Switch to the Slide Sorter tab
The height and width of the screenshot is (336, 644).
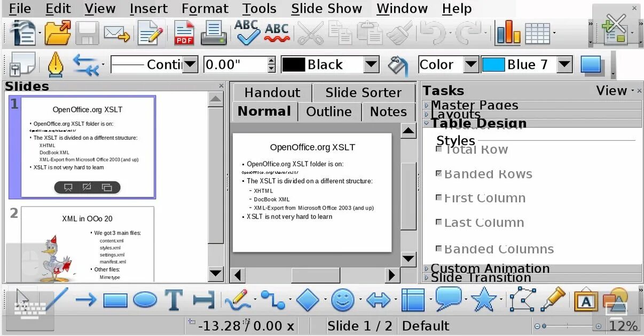click(364, 92)
